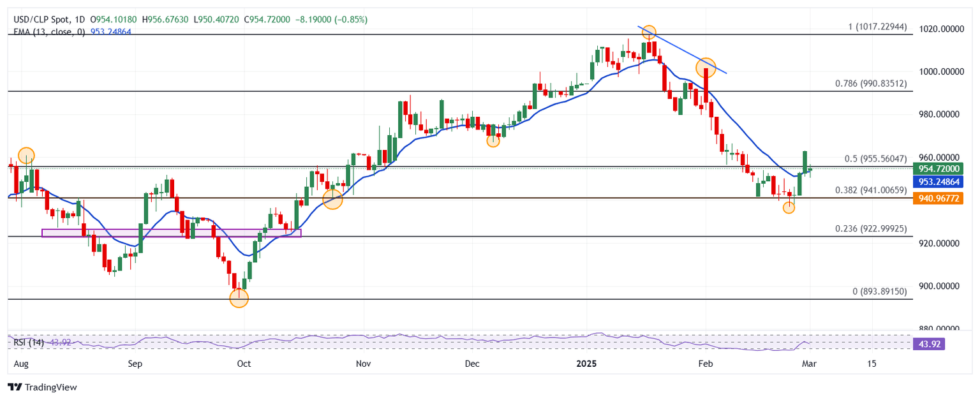
Task: Select the small orange circle at the December low
Action: point(493,140)
